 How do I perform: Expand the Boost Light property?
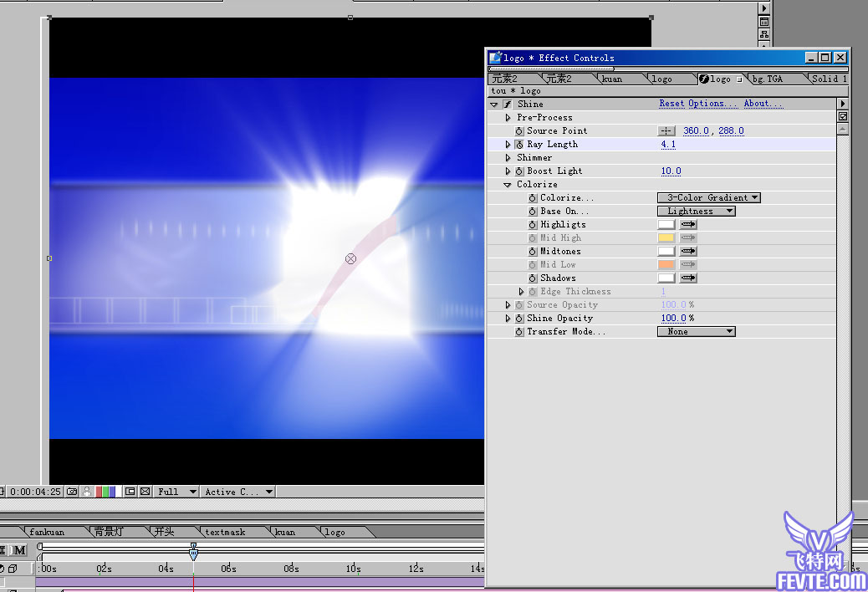coord(508,171)
